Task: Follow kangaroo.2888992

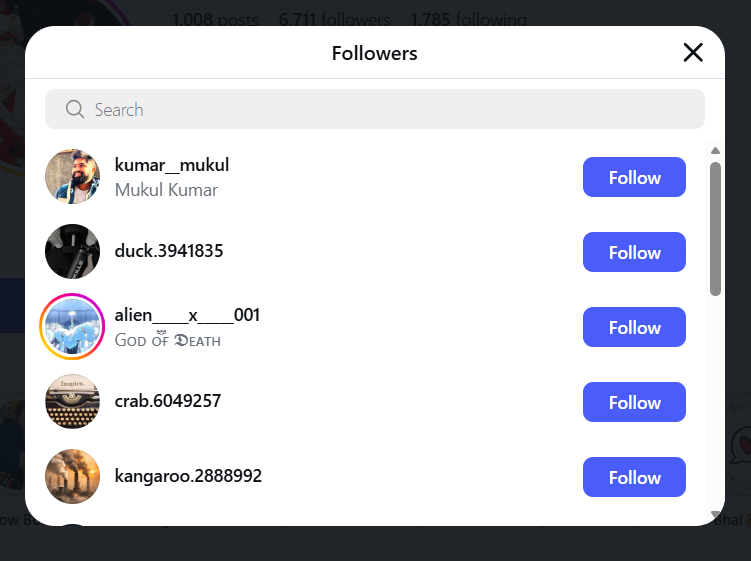Action: pos(634,477)
